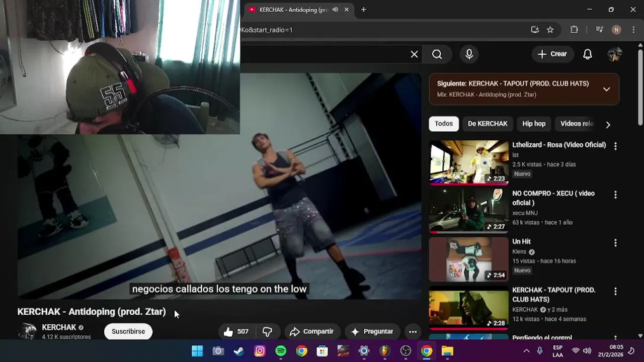
Task: Open options for Un Hit video
Action: (x=615, y=243)
